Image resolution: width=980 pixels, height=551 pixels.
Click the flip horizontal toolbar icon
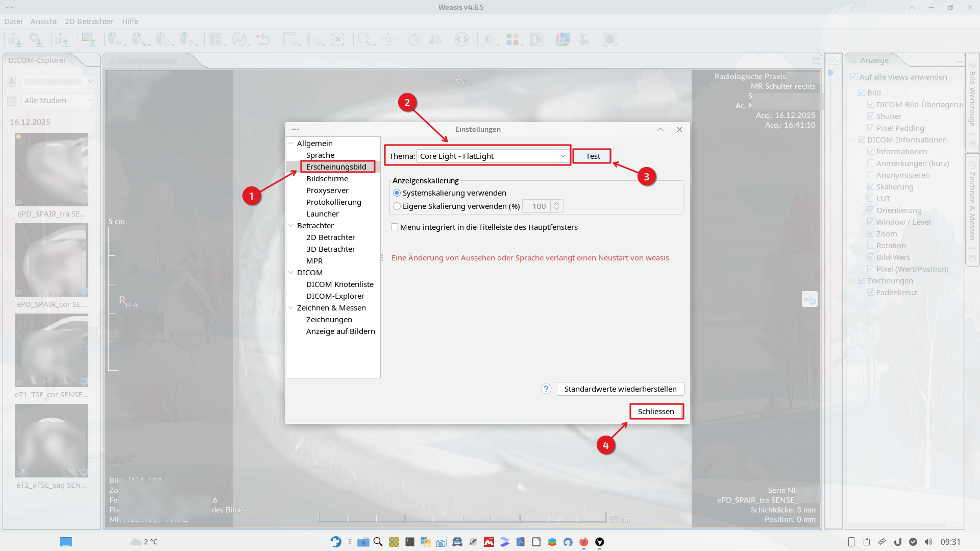[435, 39]
